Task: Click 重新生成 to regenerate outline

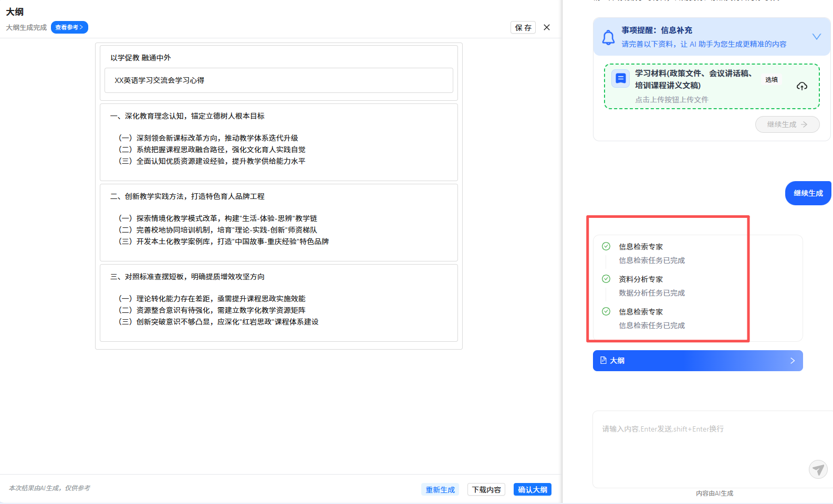Action: (440, 489)
